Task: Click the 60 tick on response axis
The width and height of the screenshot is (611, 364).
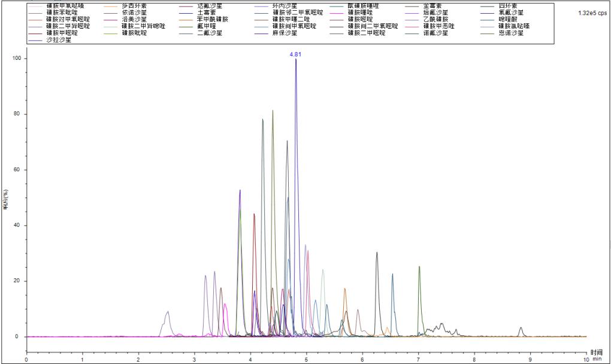Action: (17, 170)
